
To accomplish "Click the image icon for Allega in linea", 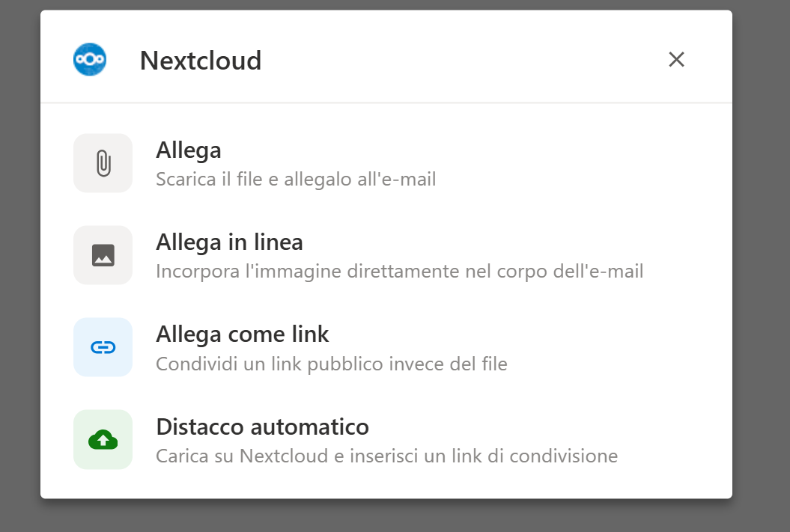I will pos(103,255).
